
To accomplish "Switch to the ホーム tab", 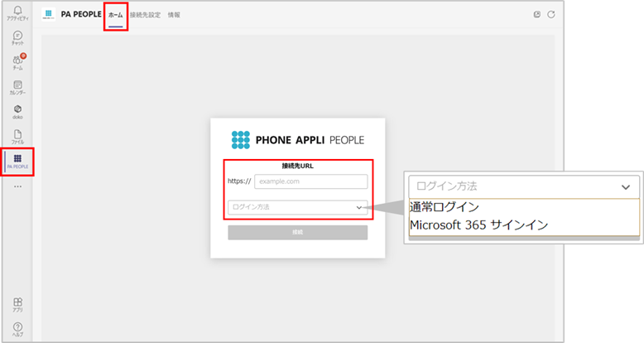I will pyautogui.click(x=116, y=15).
